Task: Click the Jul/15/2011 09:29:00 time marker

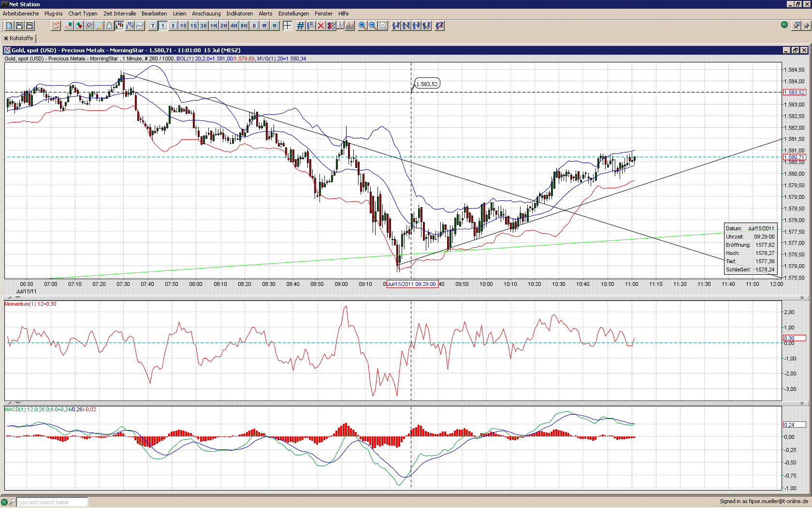Action: coord(412,284)
